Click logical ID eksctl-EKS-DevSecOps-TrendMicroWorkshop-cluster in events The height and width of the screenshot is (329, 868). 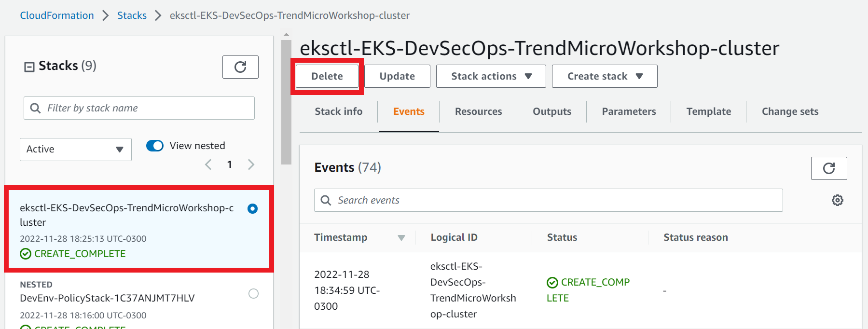(x=473, y=290)
